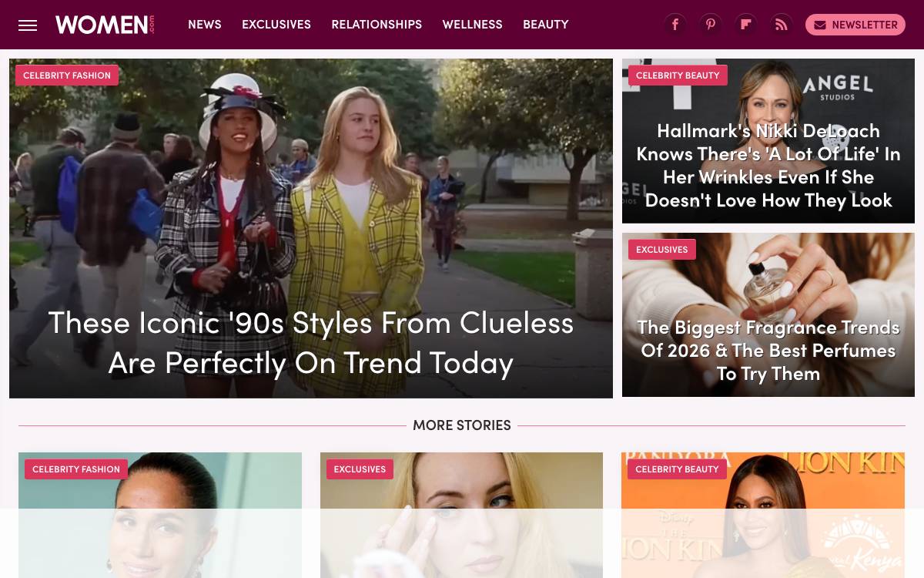The width and height of the screenshot is (924, 578).
Task: Click the More Stories heading
Action: pos(462,425)
